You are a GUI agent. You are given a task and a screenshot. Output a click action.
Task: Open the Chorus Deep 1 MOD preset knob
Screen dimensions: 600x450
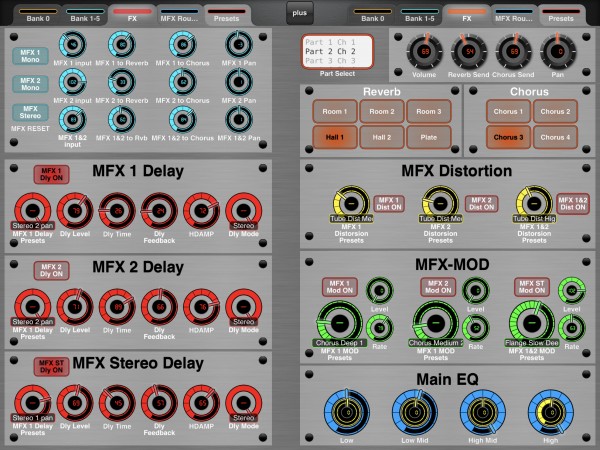339,324
